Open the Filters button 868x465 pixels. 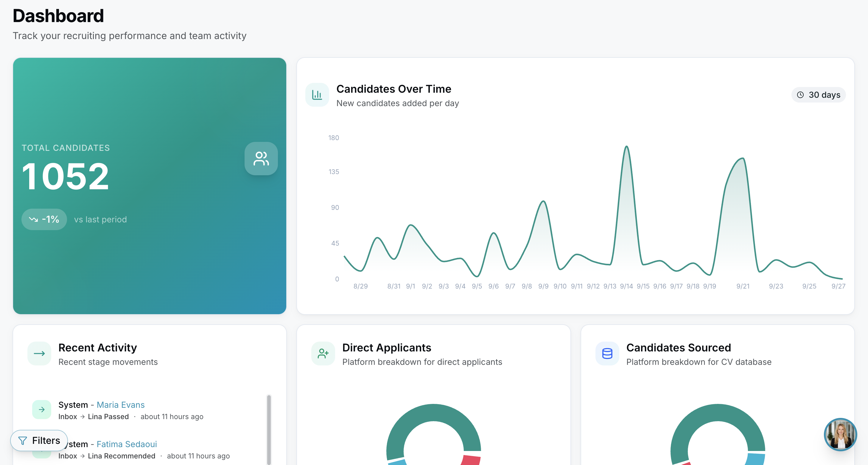39,440
